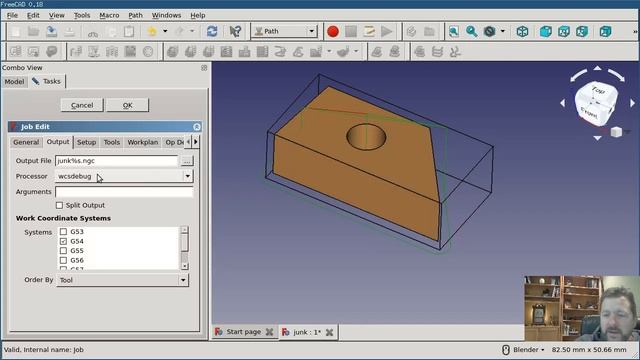Switch to Right view cube icon
Screen dimensions: 640x360
[x=582, y=31]
